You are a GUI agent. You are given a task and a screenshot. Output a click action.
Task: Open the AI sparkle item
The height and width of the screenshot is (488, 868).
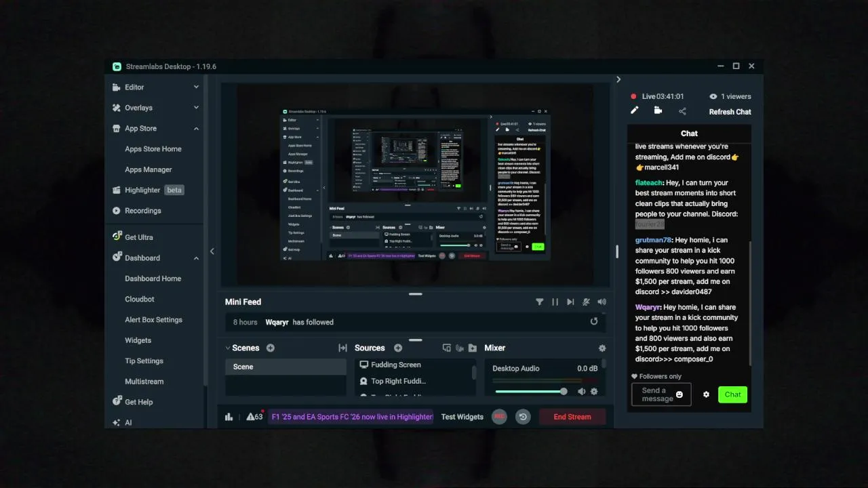[122, 422]
